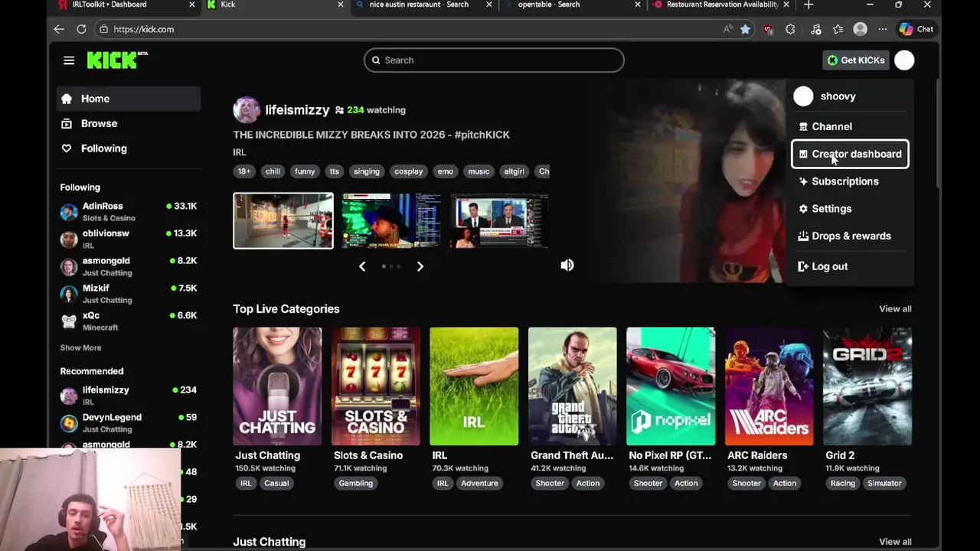Select the first featured stream thumbnail

click(x=283, y=221)
